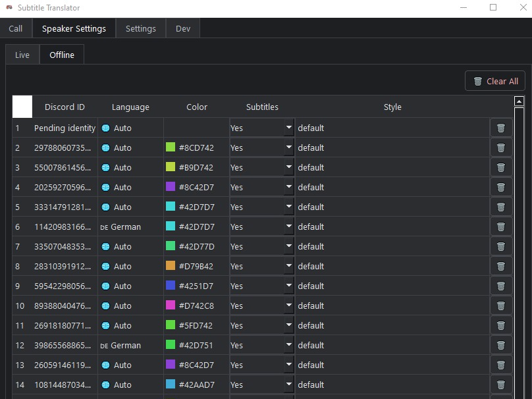Click trash icon for row 39865568865
The height and width of the screenshot is (399, 532).
click(x=501, y=345)
